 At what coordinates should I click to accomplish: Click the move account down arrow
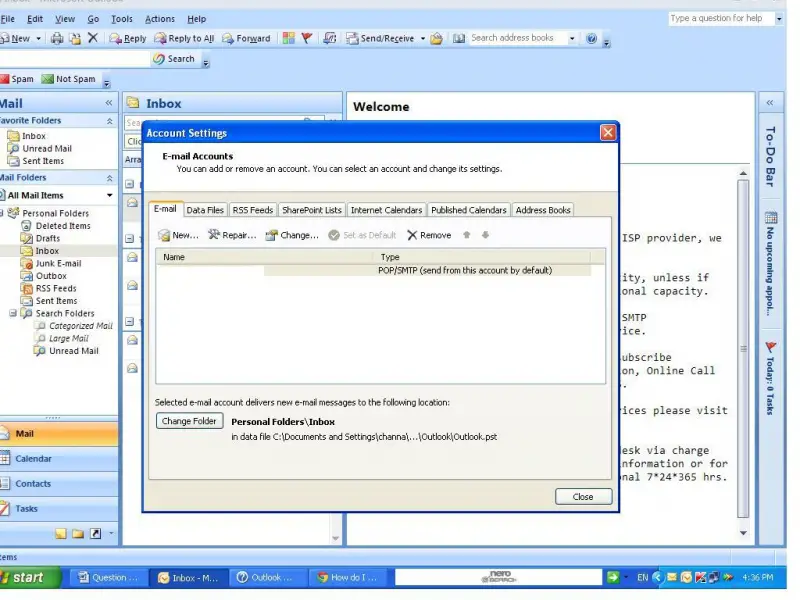click(x=485, y=235)
